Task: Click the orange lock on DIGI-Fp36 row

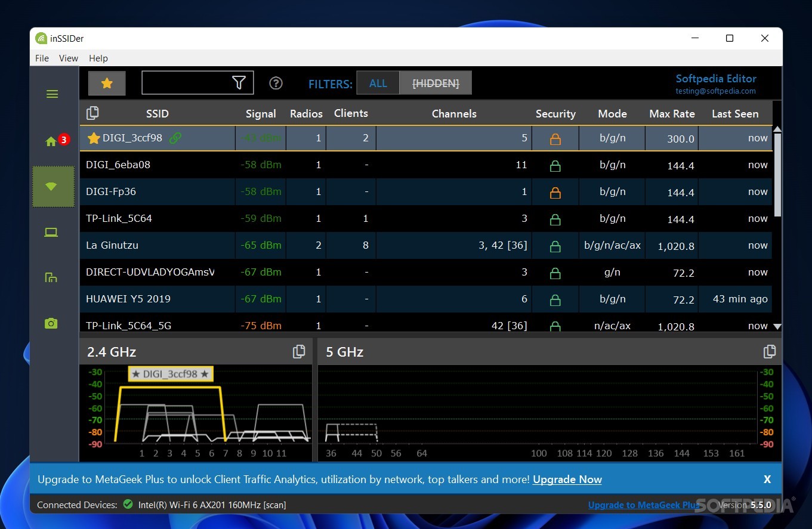Action: click(555, 193)
